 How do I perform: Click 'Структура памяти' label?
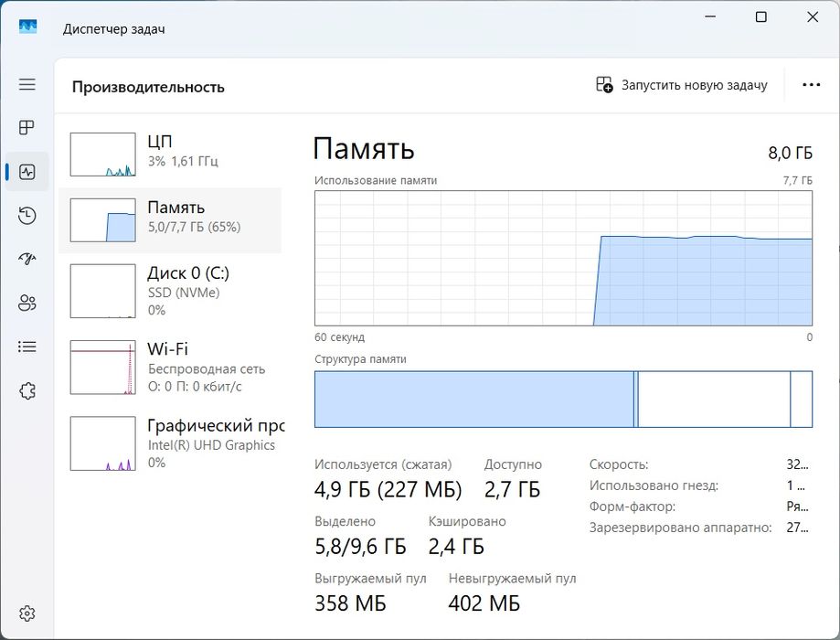click(x=360, y=359)
